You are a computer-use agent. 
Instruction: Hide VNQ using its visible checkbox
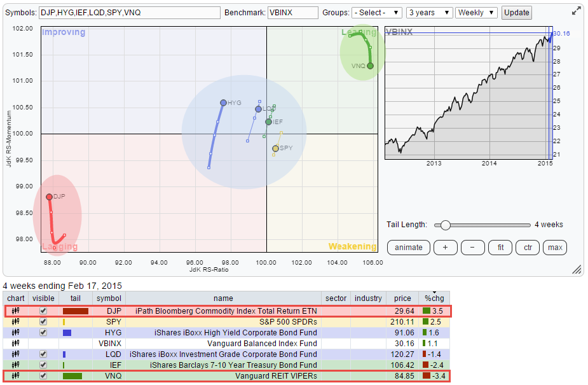43,376
